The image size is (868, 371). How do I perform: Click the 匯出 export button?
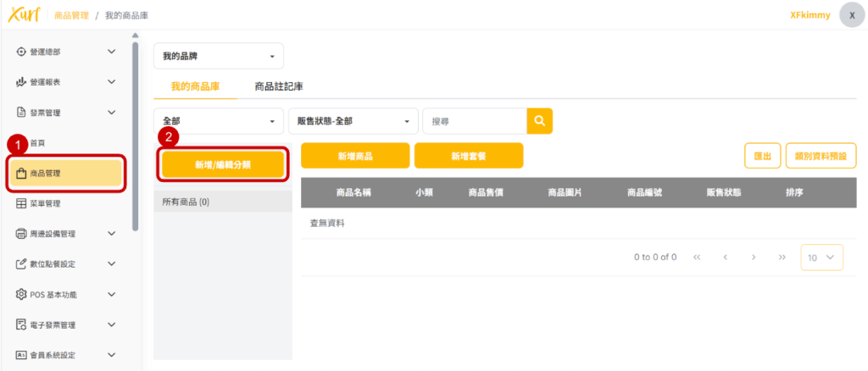tap(762, 156)
